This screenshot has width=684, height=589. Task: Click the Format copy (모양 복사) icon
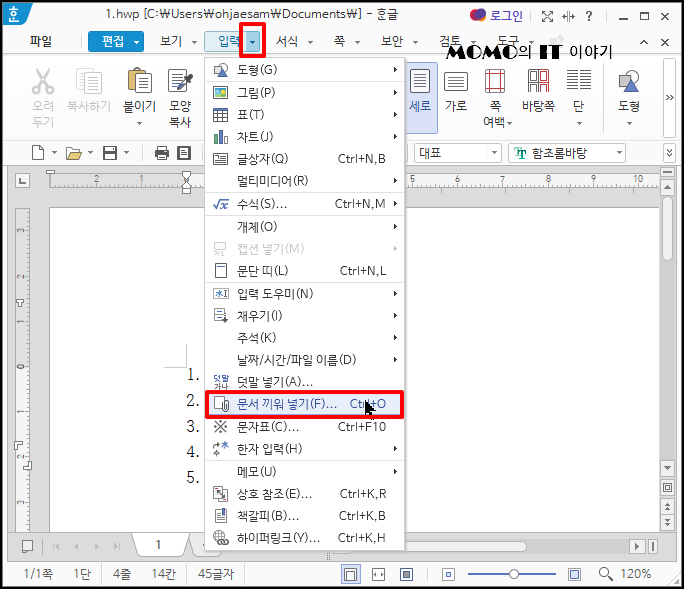tap(180, 81)
